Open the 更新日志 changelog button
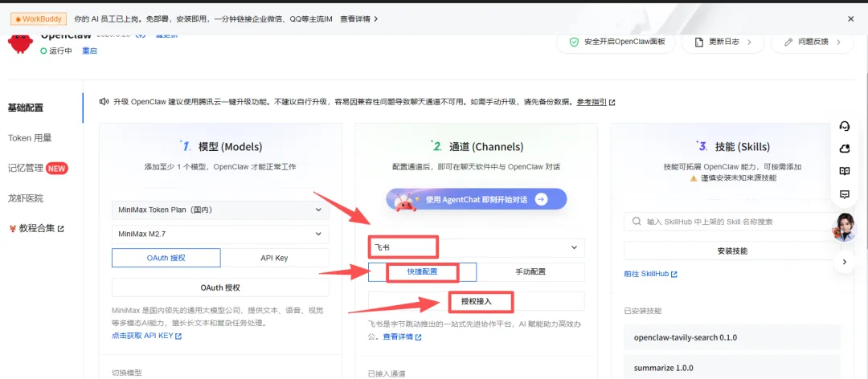Viewport: 868px width, 379px height. 723,42
